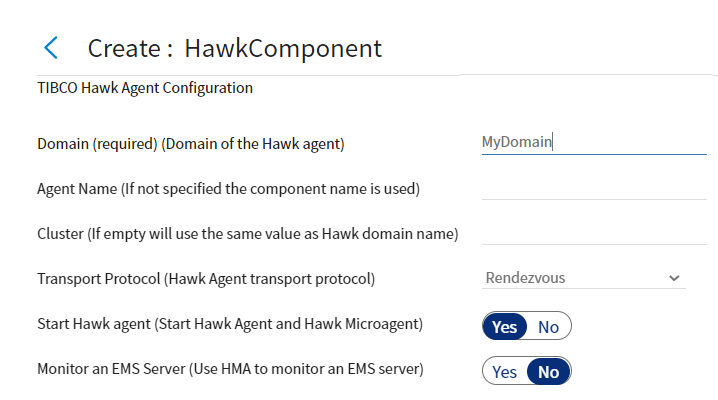Focus the Domain field containing MyDomain

593,142
